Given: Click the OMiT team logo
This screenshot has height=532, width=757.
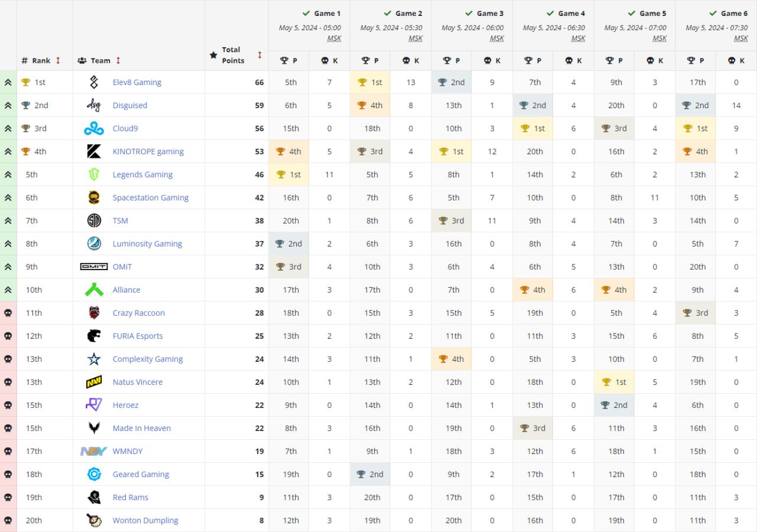Looking at the screenshot, I should pyautogui.click(x=93, y=267).
